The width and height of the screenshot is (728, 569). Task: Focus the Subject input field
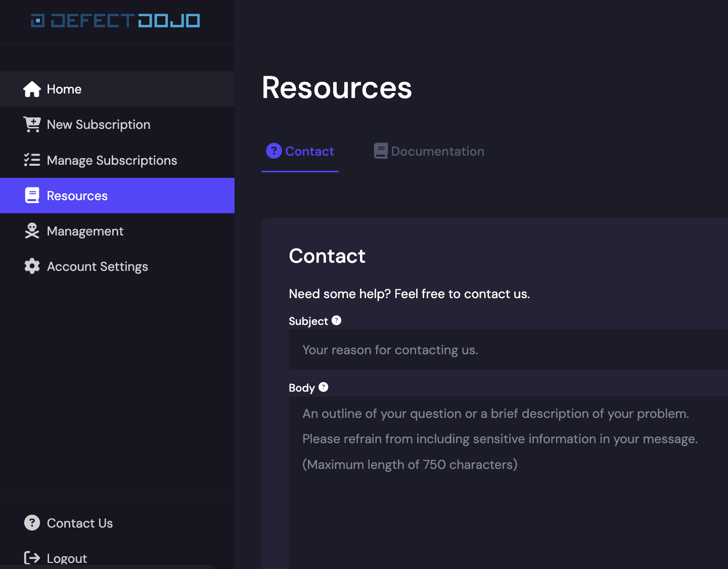506,350
